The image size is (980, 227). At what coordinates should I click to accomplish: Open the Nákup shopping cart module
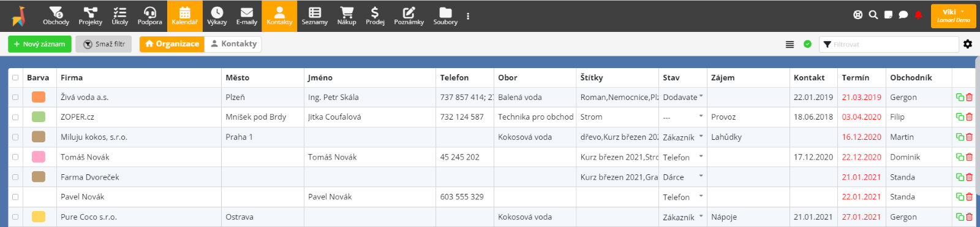pos(347,16)
